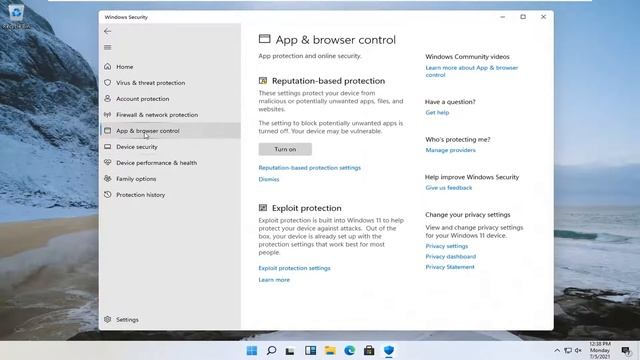Click the Device performance & health heart icon
This screenshot has height=360, width=640.
tap(107, 162)
